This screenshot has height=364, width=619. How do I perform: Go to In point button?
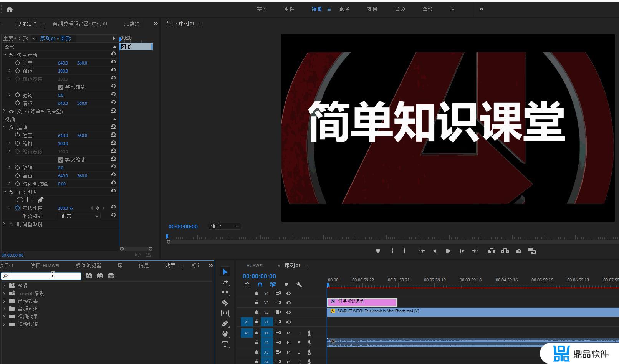(422, 251)
